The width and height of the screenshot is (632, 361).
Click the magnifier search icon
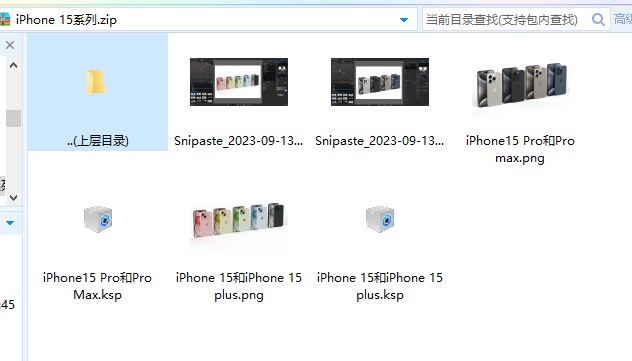coord(598,19)
